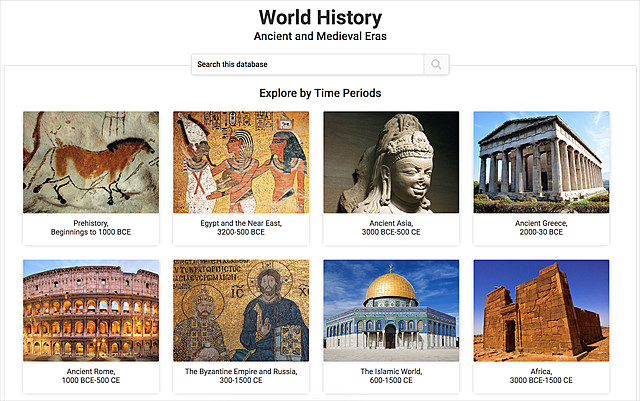The width and height of the screenshot is (640, 401).
Task: Select The Byzantine Empire and Russia link
Action: [x=241, y=376]
